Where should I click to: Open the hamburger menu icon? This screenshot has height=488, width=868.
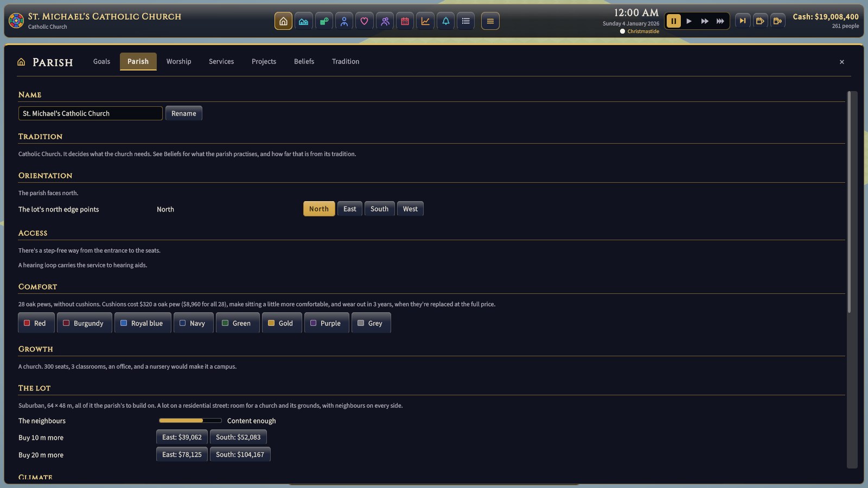click(x=490, y=21)
